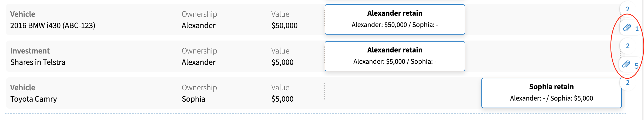Open attachments paperclip on BMW vehicle row

click(x=627, y=27)
